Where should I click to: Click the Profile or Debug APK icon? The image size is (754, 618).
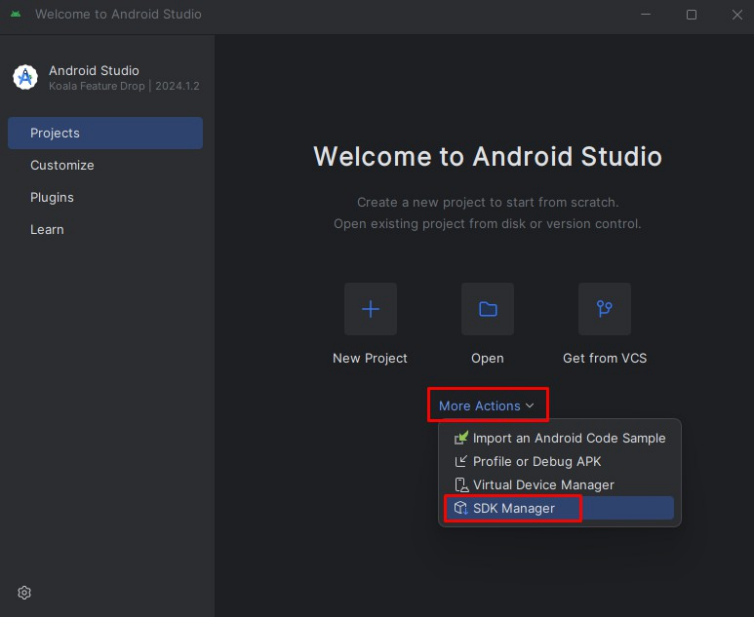pos(461,461)
